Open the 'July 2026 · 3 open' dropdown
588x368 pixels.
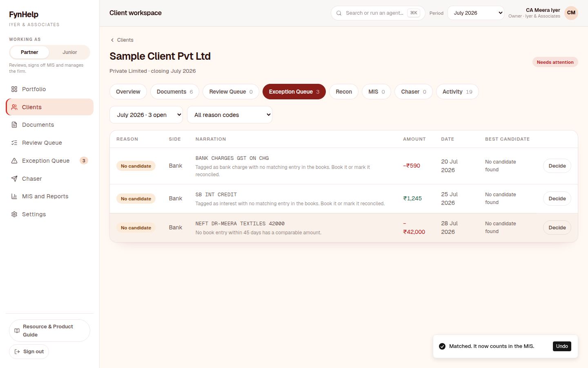pos(146,115)
